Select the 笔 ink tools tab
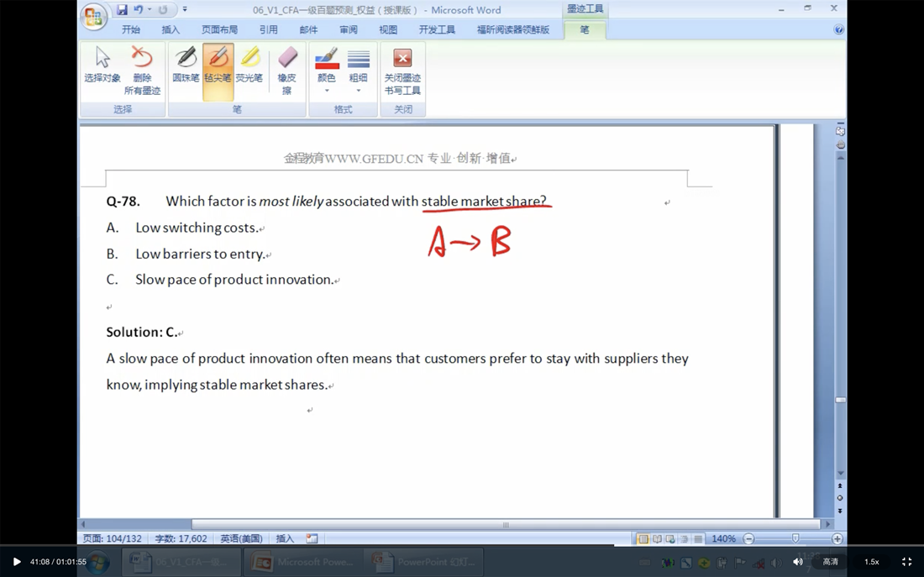 point(584,29)
